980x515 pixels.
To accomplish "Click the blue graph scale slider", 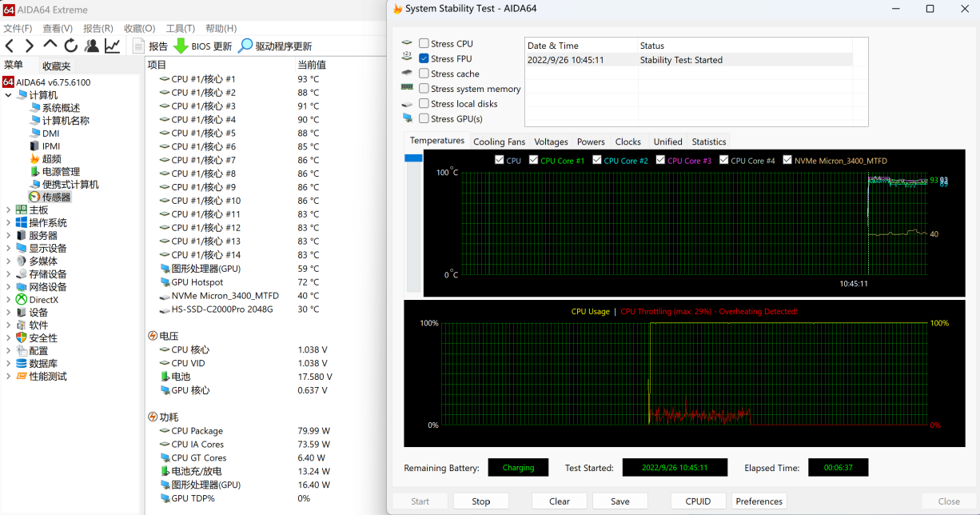I will pos(413,158).
